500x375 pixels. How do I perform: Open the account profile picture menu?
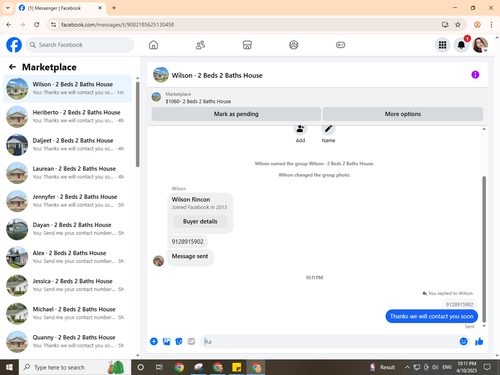tap(480, 45)
